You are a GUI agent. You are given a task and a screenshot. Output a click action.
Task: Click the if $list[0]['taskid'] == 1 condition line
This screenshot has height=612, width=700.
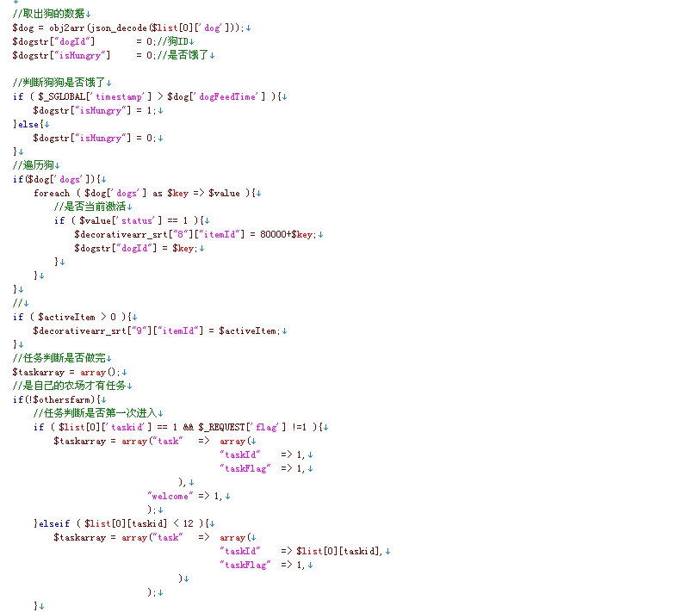tap(181, 427)
